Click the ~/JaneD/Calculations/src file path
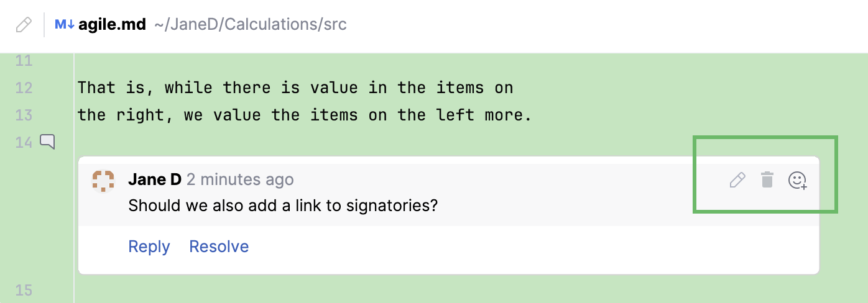This screenshot has height=303, width=868. (x=250, y=25)
